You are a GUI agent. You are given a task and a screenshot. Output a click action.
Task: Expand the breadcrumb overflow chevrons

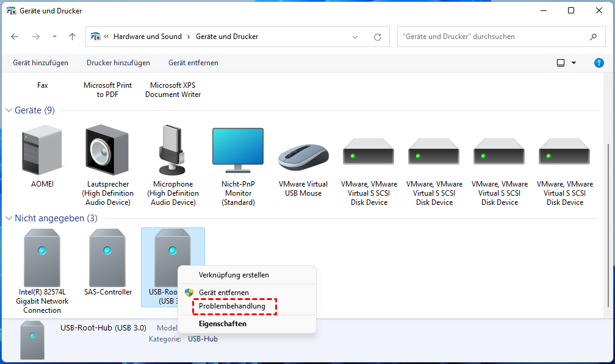click(x=106, y=37)
